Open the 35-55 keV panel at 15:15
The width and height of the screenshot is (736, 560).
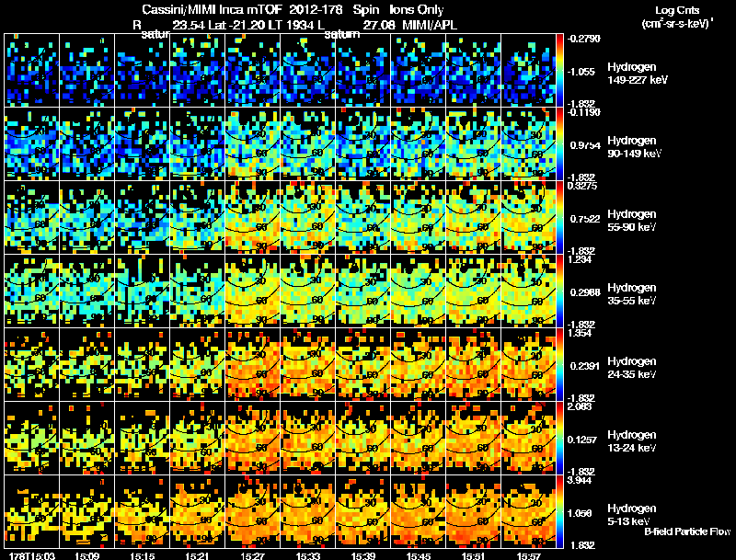click(143, 291)
